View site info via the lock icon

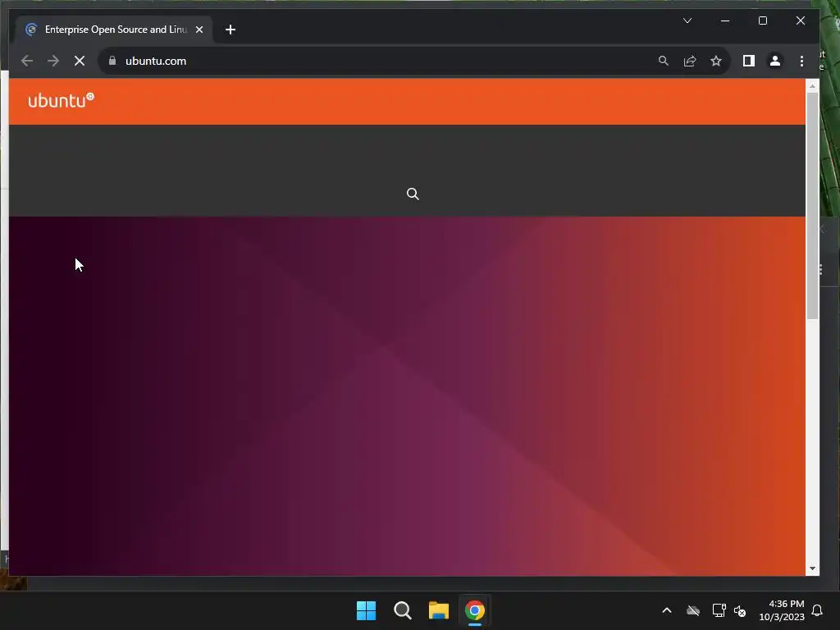(112, 61)
